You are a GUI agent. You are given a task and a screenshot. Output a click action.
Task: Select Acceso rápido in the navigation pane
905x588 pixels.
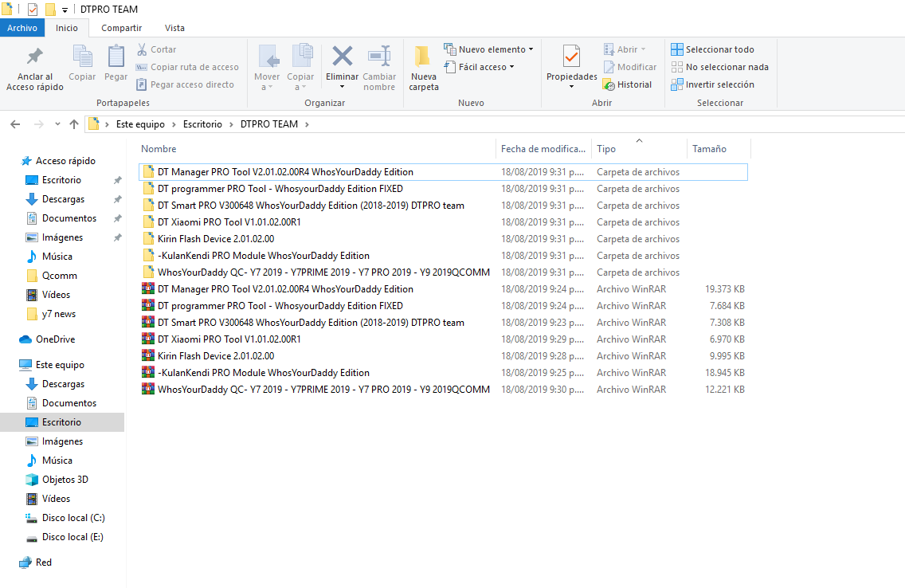pyautogui.click(x=65, y=161)
